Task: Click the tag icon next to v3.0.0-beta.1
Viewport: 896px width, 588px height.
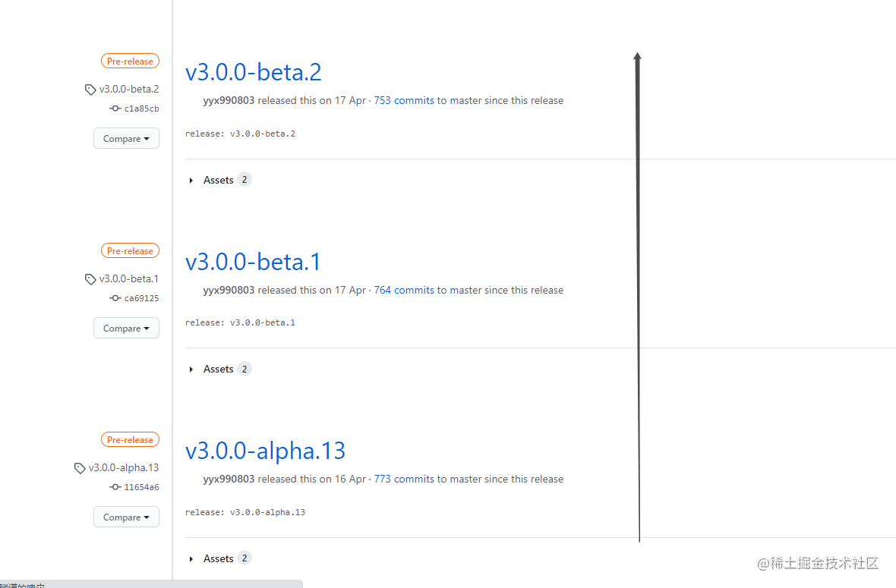Action: (90, 278)
